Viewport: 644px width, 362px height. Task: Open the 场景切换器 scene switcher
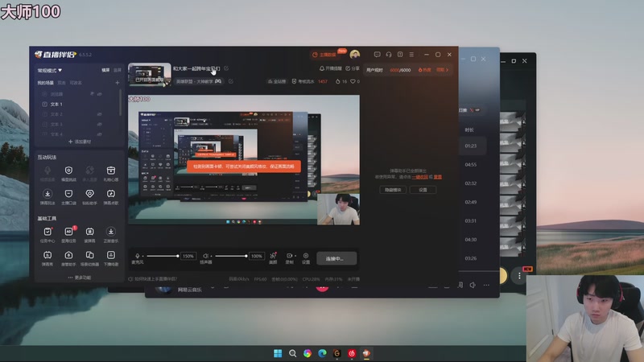pos(89,258)
